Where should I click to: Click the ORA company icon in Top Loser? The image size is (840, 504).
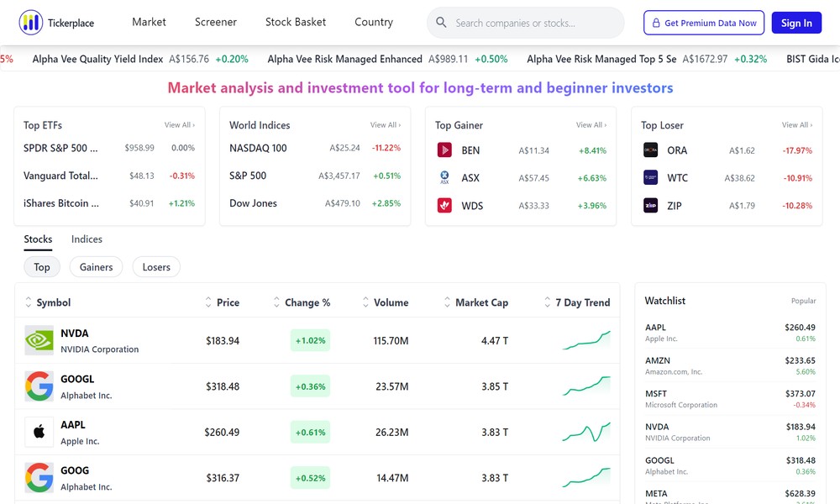coord(650,150)
